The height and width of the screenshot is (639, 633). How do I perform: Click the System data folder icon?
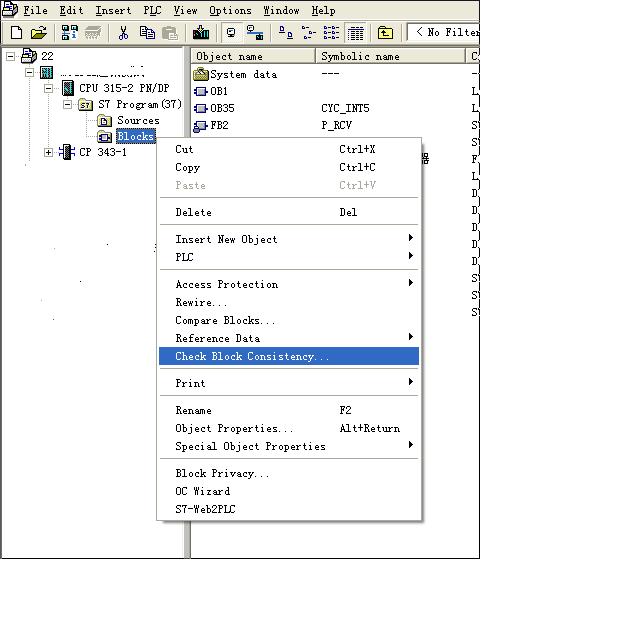click(x=201, y=74)
